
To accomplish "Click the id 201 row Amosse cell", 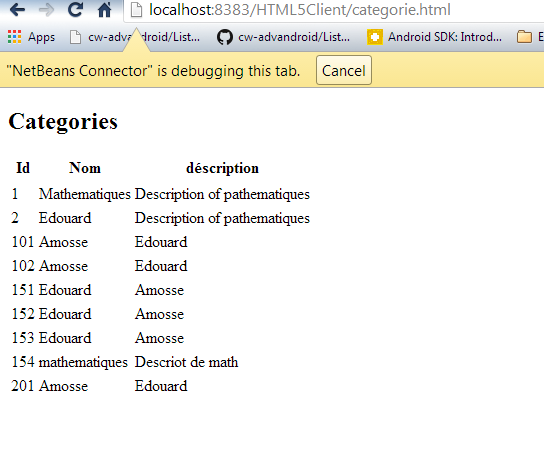I will (x=63, y=386).
